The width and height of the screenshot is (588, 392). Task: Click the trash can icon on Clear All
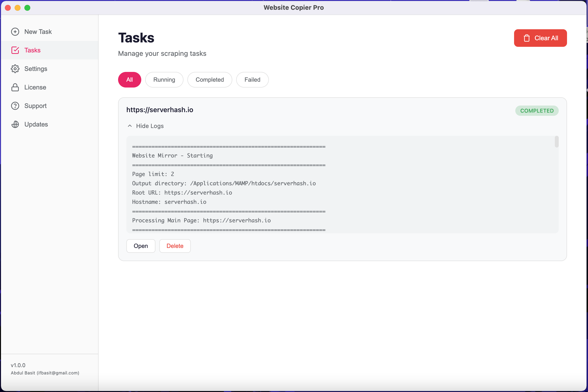pyautogui.click(x=527, y=38)
